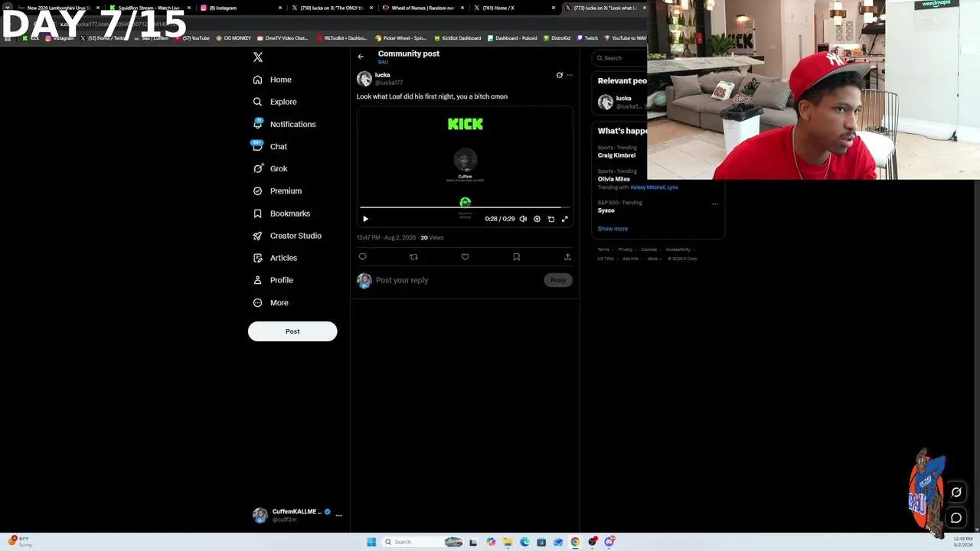The width and height of the screenshot is (980, 551).
Task: Expand the More menu in sidebar
Action: point(271,302)
